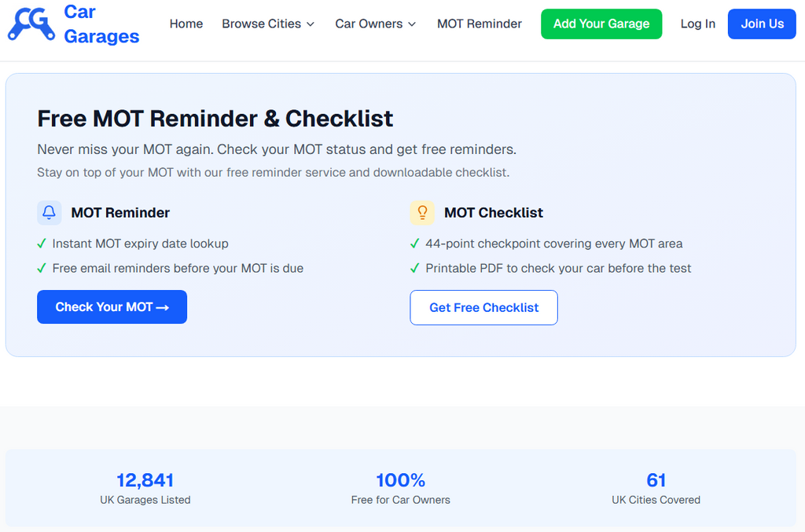Viewport: 805px width, 532px height.
Task: Click the lightbulb icon beside MOT Checklist
Action: [422, 213]
